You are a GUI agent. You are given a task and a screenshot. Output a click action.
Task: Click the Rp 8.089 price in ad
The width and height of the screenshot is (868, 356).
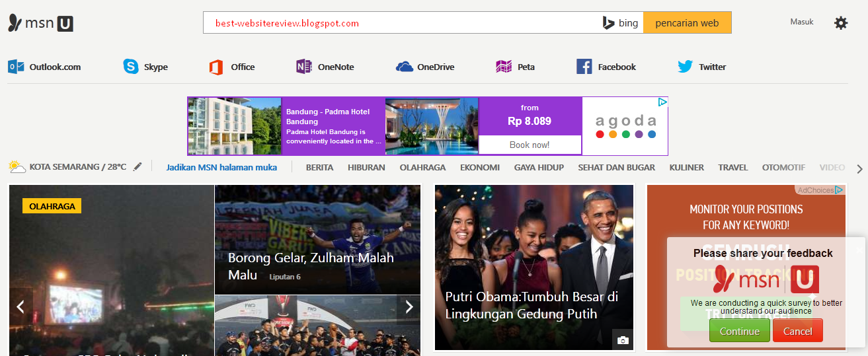click(x=530, y=122)
